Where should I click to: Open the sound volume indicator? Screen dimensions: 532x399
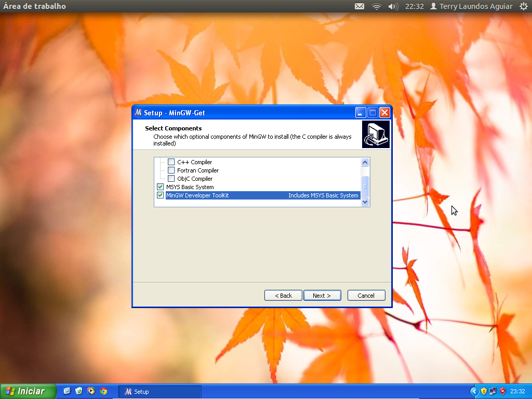[393, 6]
